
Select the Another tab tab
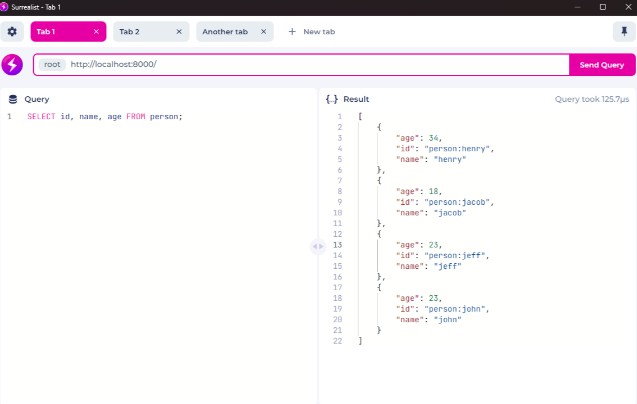click(224, 32)
